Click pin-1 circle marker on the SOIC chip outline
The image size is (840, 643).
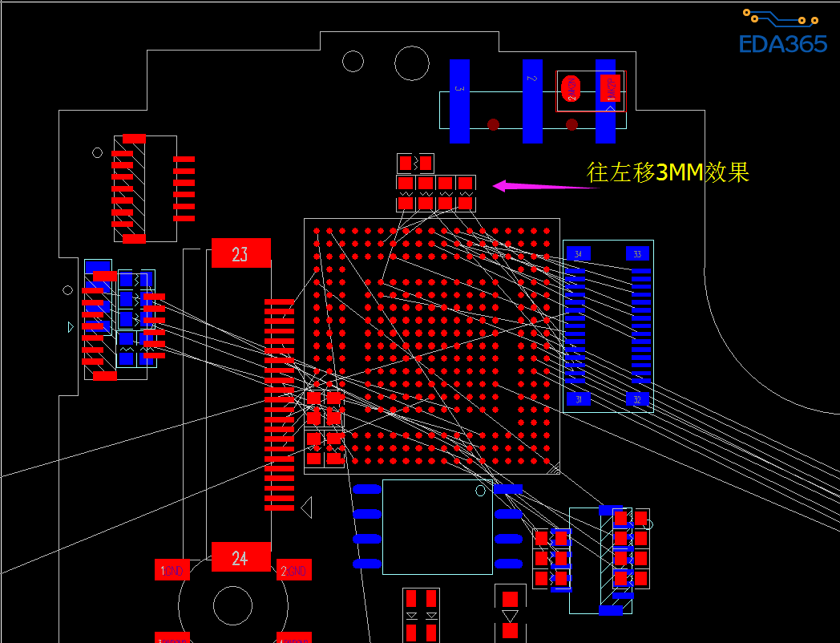coord(481,491)
